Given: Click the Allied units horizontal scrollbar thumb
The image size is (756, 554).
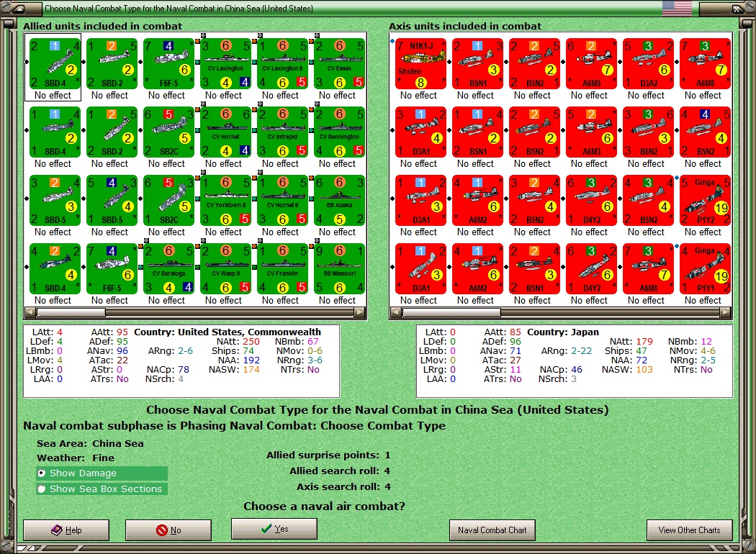Looking at the screenshot, I should click(x=71, y=313).
